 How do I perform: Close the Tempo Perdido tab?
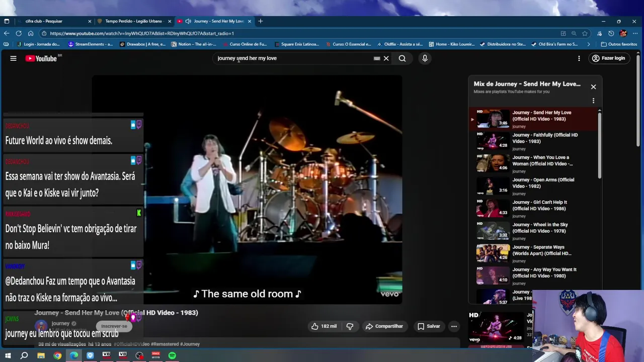tap(170, 21)
